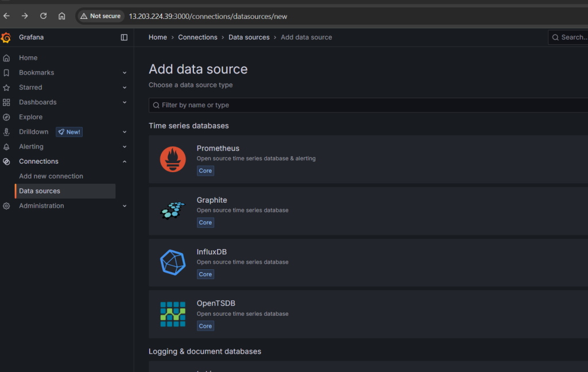Click the Grafana logo icon
Image resolution: width=588 pixels, height=372 pixels.
point(6,37)
